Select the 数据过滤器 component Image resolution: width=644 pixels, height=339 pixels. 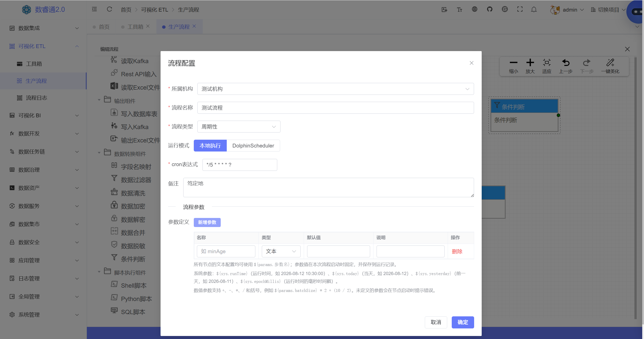(131, 179)
